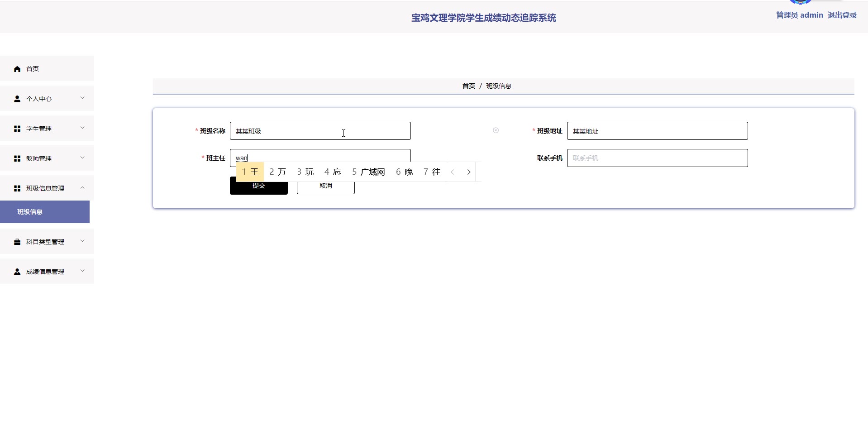Image resolution: width=868 pixels, height=421 pixels.
Task: Click the 退出登录 logout link
Action: [842, 15]
